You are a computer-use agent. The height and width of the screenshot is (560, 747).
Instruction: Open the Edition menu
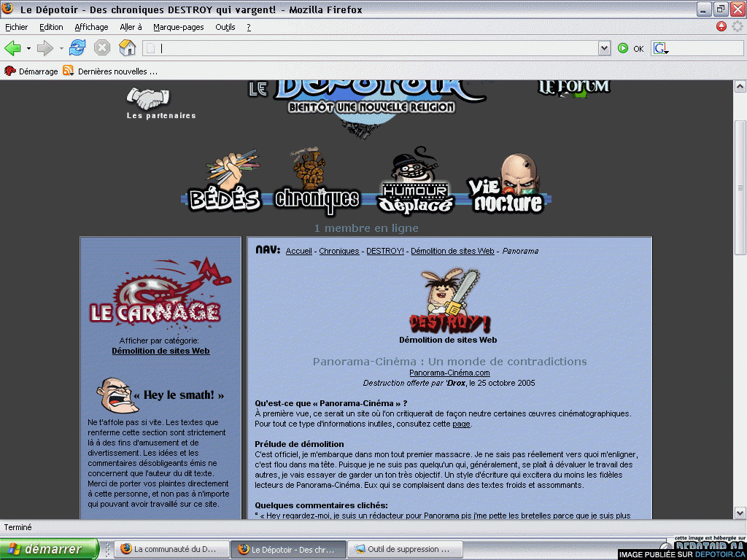[51, 27]
